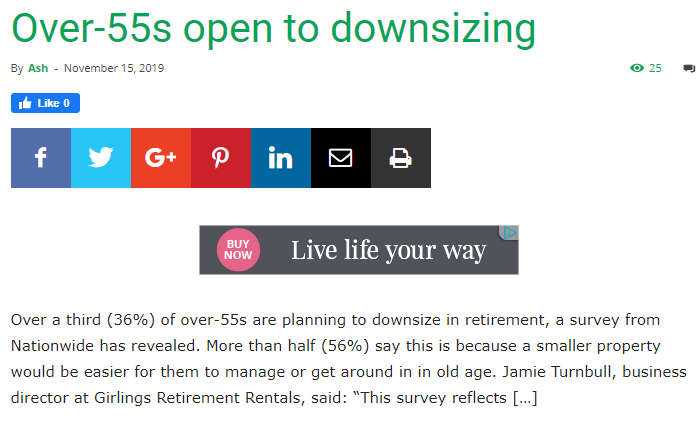This screenshot has width=697, height=431.
Task: Print the article with printer icon
Action: 401,158
